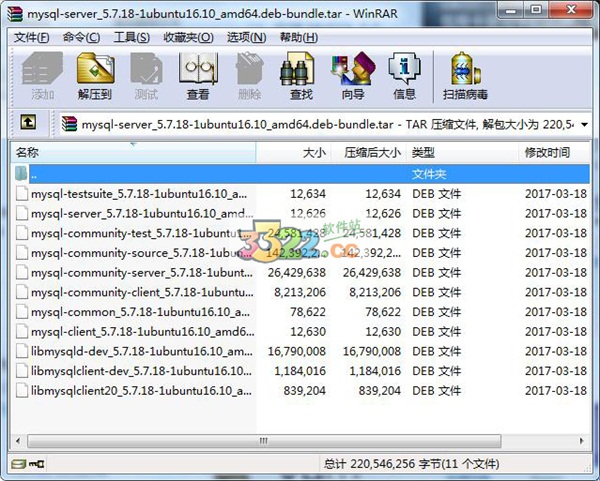Click the scrollbar right arrow

(582, 441)
